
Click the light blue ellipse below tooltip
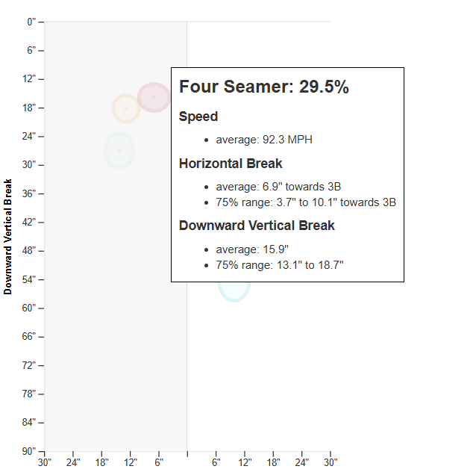tap(234, 288)
